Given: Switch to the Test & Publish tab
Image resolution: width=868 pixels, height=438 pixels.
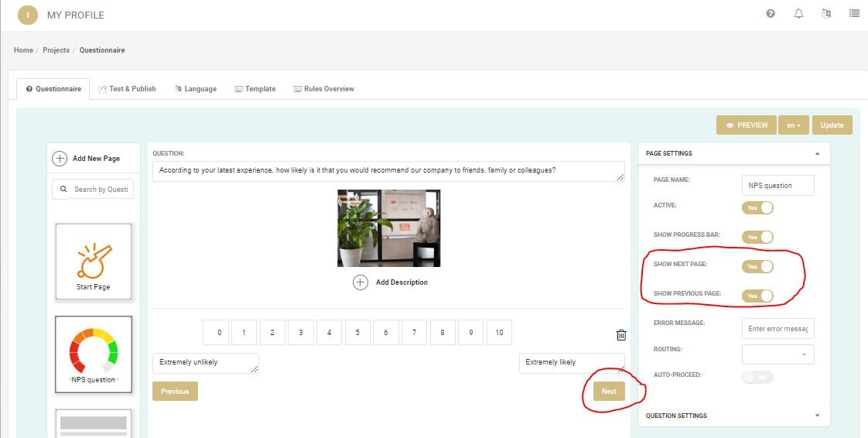Looking at the screenshot, I should (128, 88).
